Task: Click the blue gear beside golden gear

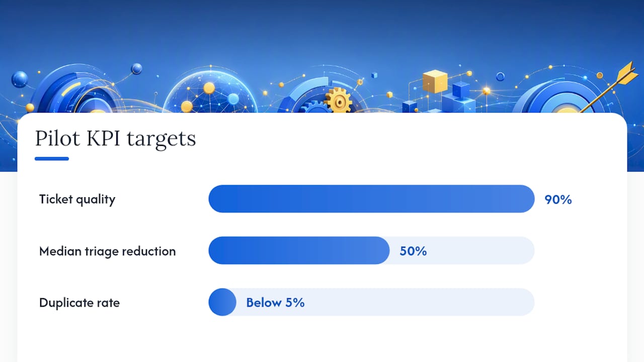Action: coord(316,107)
